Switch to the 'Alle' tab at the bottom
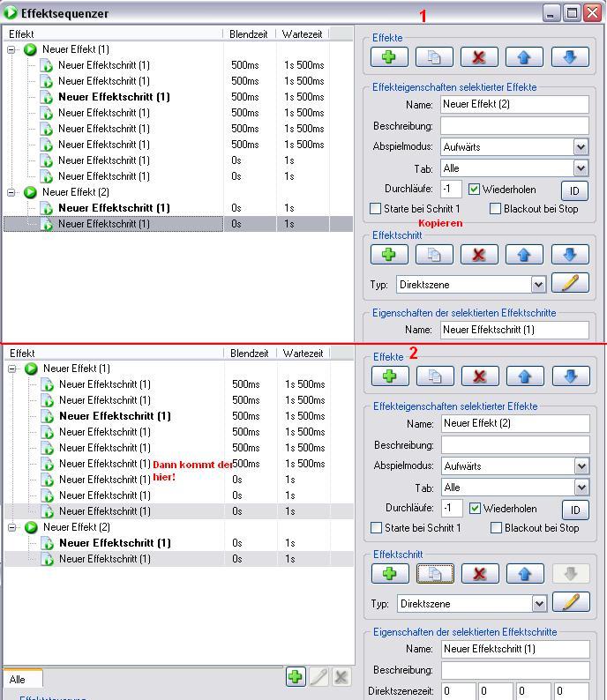This screenshot has height=700, width=607. coord(19,679)
